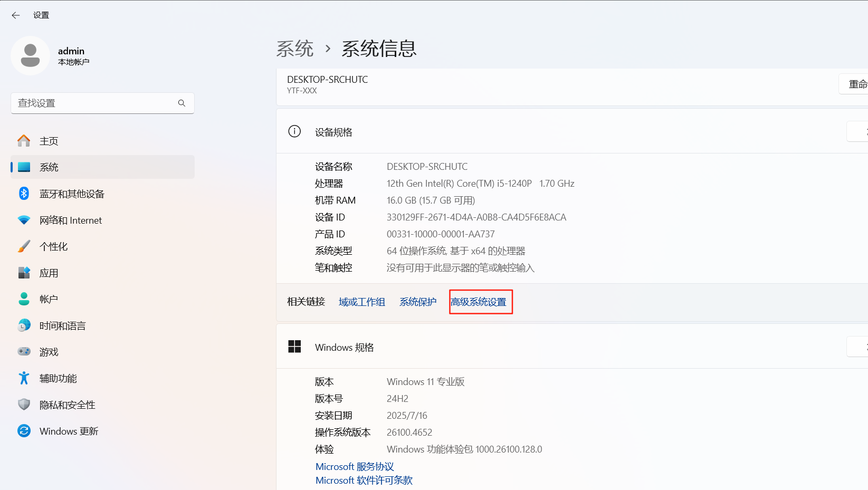Viewport: 868px width, 490px height.
Task: Open 应用 settings page
Action: click(x=102, y=273)
